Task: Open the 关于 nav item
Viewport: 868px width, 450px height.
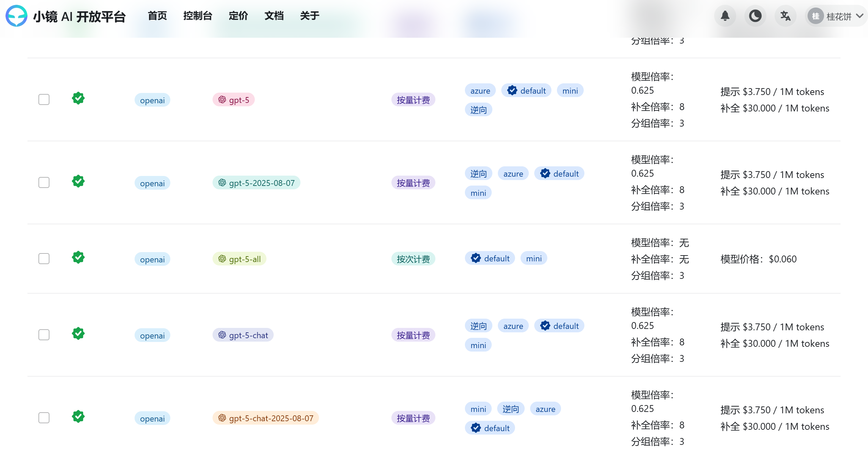Action: tap(310, 16)
